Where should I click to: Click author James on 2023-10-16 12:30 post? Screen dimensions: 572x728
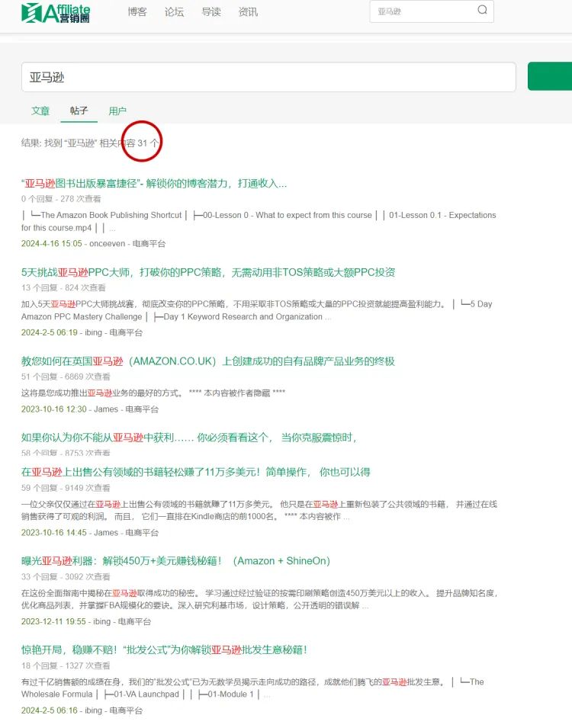pyautogui.click(x=106, y=409)
